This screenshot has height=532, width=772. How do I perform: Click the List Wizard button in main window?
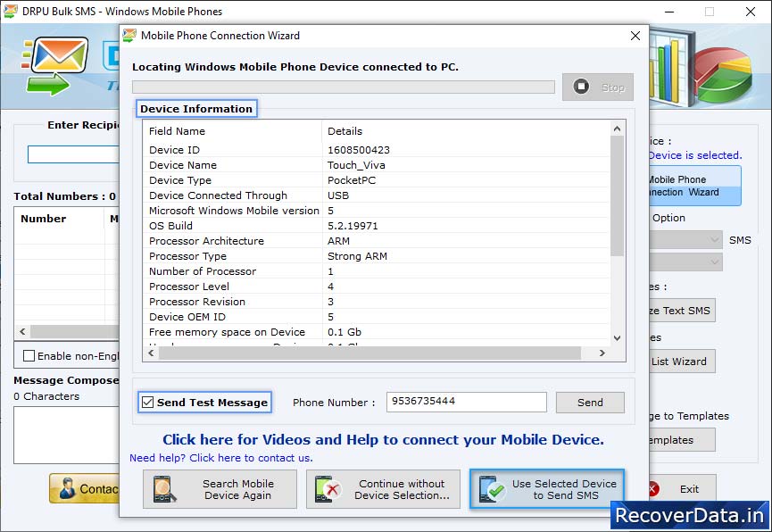683,362
